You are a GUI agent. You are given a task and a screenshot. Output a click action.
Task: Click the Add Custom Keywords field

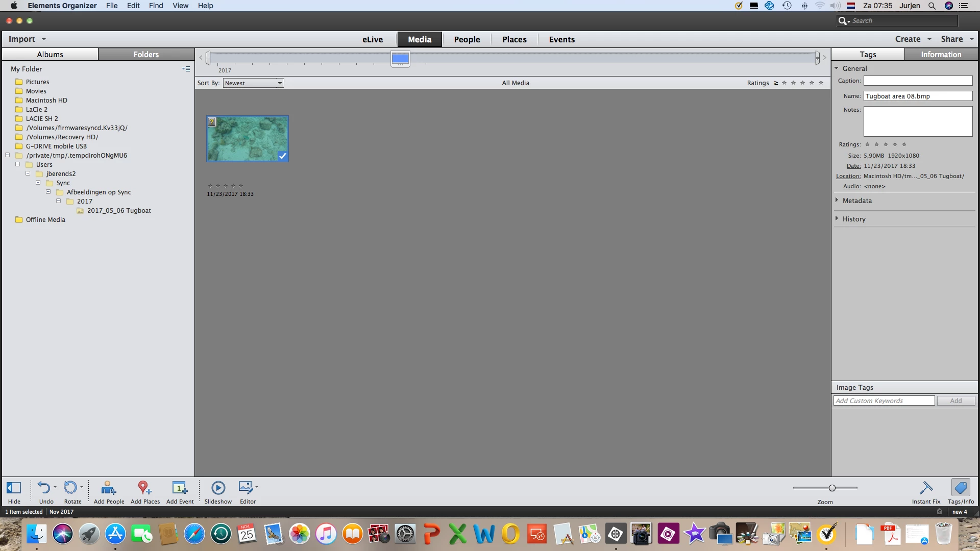click(884, 401)
